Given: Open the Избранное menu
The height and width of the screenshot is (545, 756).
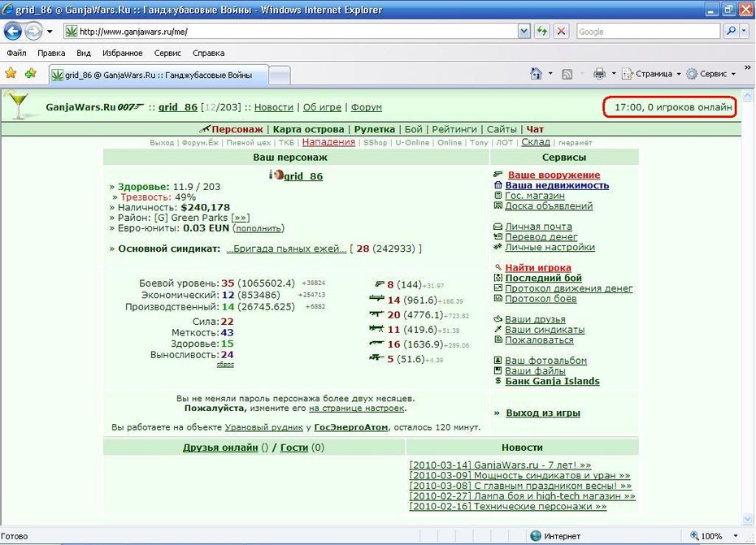Looking at the screenshot, I should click(123, 53).
